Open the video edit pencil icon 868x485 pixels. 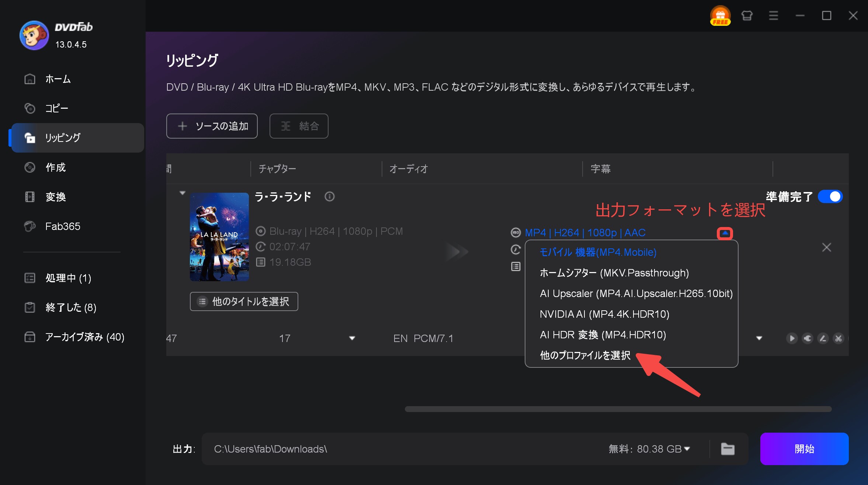click(823, 338)
